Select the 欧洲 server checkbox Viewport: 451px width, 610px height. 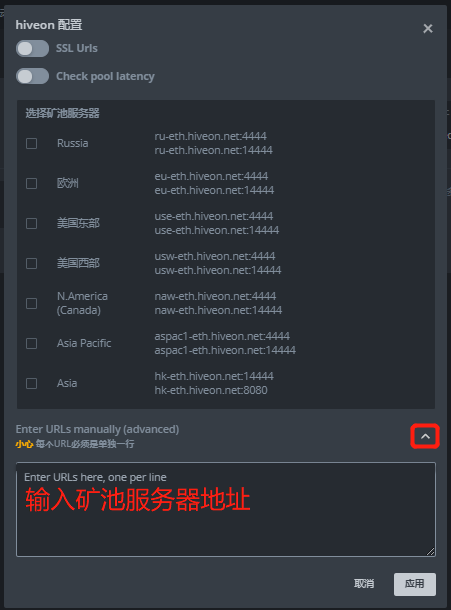pos(32,183)
